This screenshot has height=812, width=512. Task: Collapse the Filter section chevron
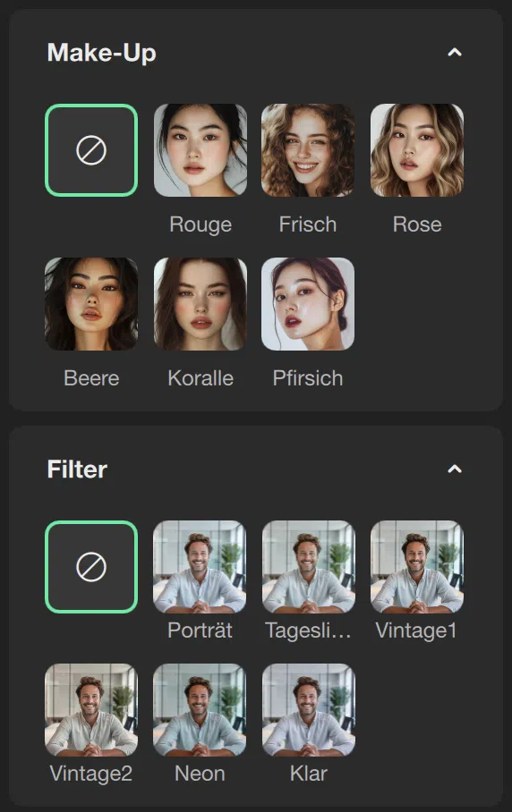click(455, 469)
